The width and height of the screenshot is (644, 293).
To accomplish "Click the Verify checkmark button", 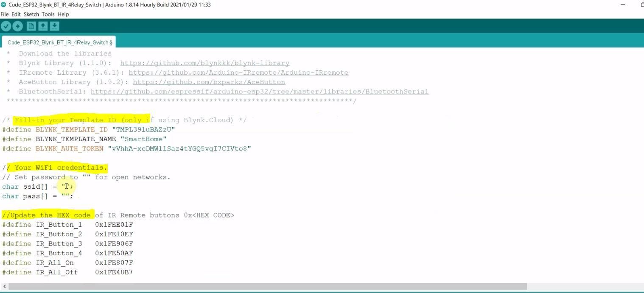I will (x=6, y=26).
